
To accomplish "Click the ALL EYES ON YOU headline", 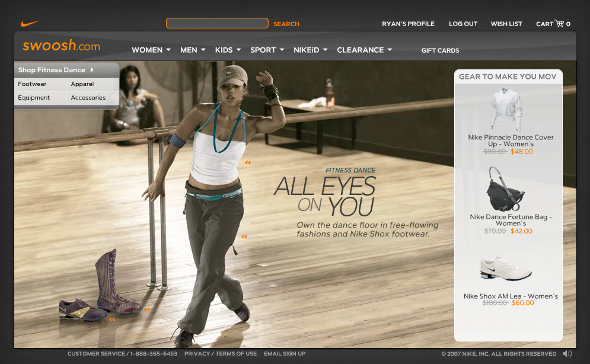I will point(324,196).
